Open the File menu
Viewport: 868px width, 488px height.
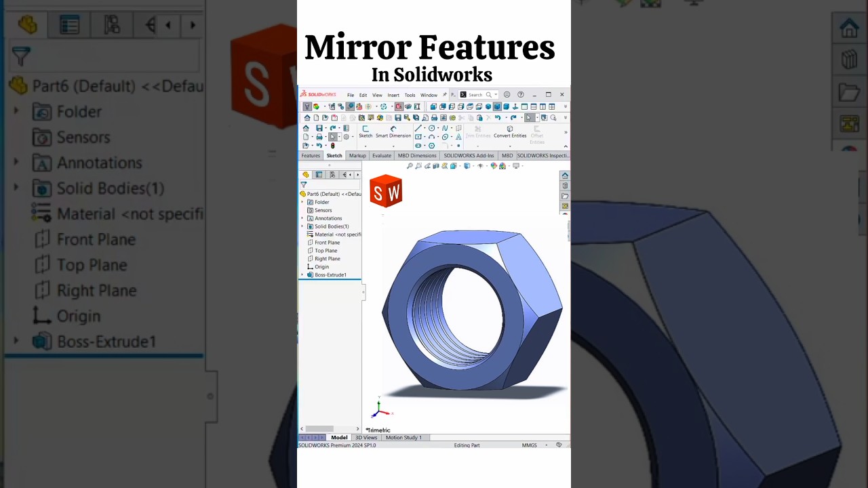point(351,95)
